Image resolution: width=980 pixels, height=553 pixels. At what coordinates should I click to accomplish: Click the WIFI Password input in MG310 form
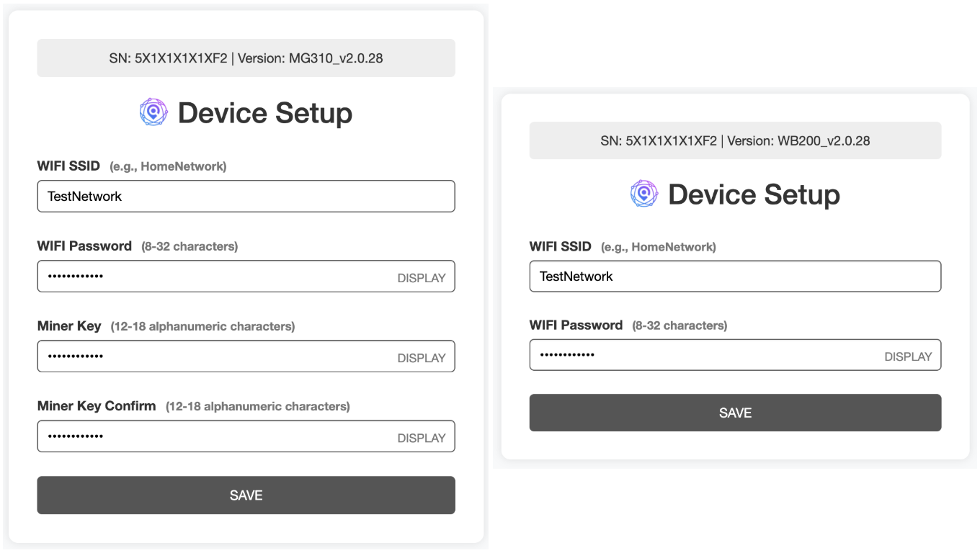(x=216, y=276)
